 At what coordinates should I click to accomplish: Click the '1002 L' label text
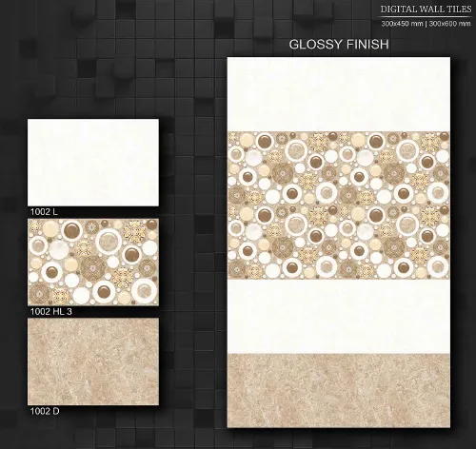[44, 212]
